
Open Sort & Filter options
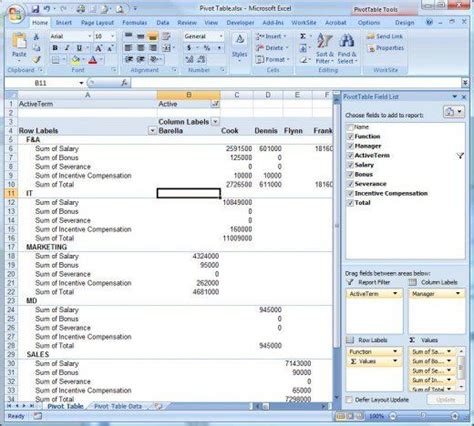pos(324,49)
